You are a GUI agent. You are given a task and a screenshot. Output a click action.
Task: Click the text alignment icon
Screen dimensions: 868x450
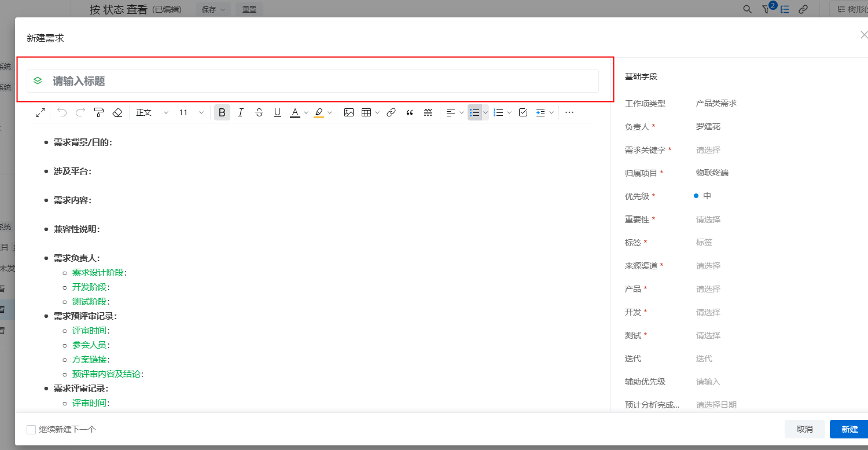[451, 112]
